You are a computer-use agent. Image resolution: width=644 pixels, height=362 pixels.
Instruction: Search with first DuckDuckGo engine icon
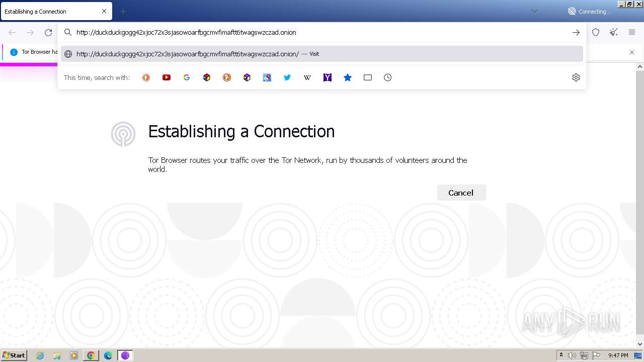point(146,77)
